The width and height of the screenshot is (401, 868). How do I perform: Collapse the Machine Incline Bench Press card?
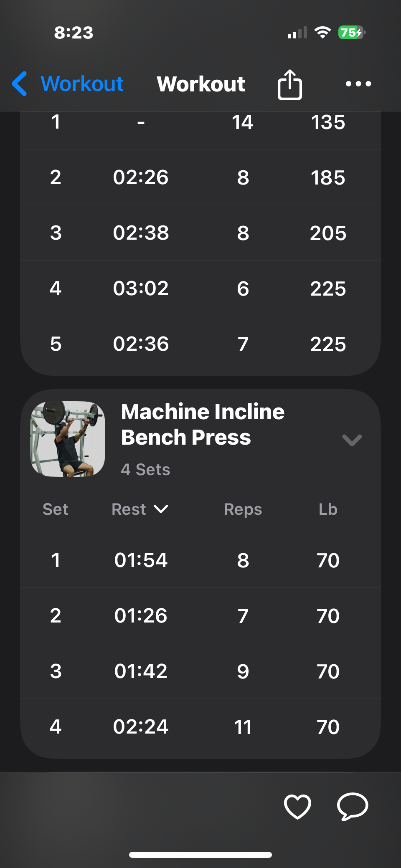[352, 440]
